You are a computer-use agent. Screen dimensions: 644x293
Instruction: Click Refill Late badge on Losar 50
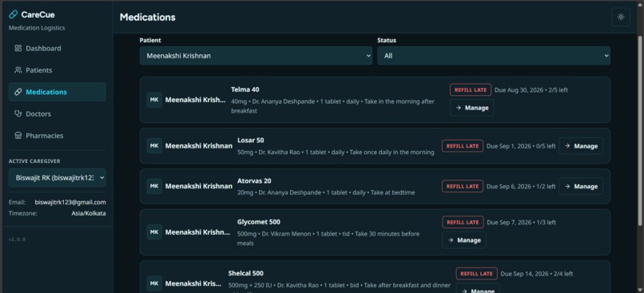click(463, 146)
